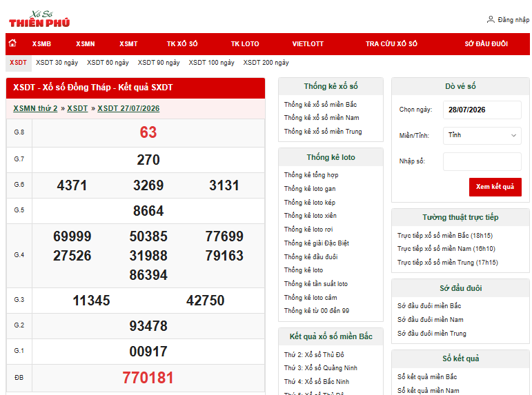Click the G.3 number 42750
The height and width of the screenshot is (395, 532).
tap(205, 301)
